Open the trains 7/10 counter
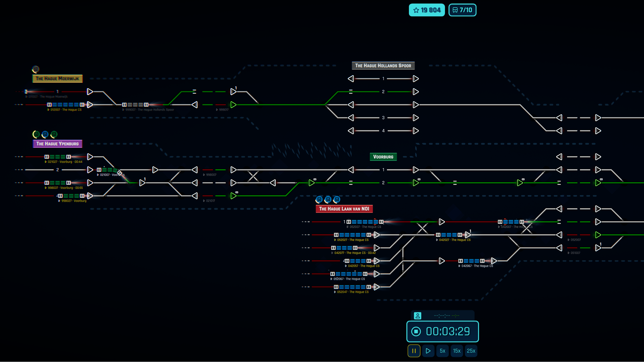This screenshot has width=644, height=362. click(462, 10)
